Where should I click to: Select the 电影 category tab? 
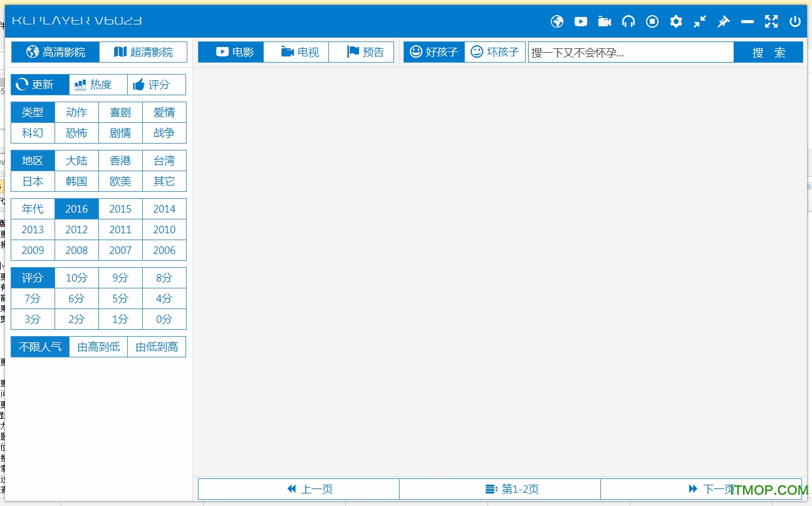pyautogui.click(x=231, y=52)
